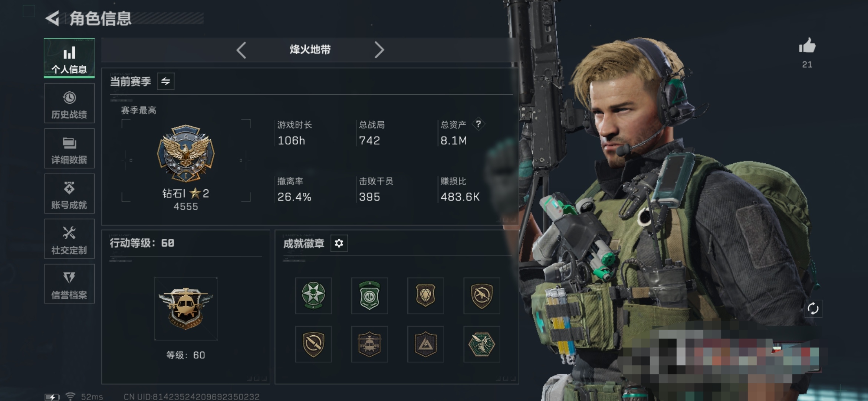Select the green skull star badge
This screenshot has height=401, width=868.
point(313,296)
